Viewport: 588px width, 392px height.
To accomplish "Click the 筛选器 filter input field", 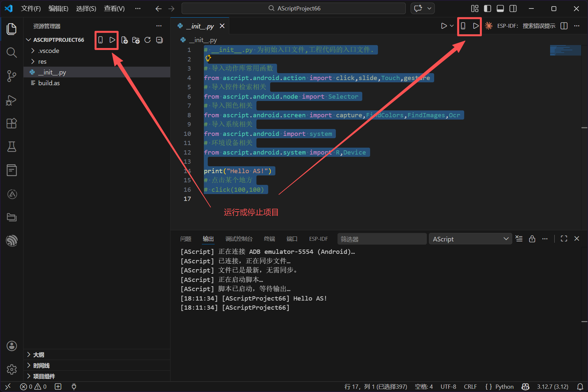I will (382, 239).
